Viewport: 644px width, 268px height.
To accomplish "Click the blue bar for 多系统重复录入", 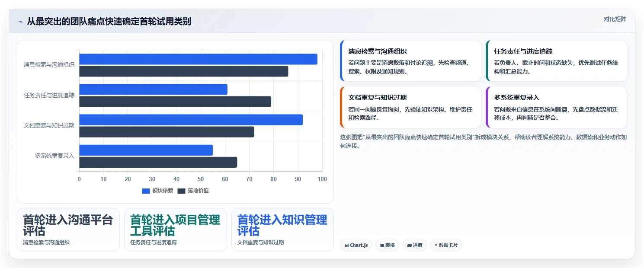I will tap(146, 150).
